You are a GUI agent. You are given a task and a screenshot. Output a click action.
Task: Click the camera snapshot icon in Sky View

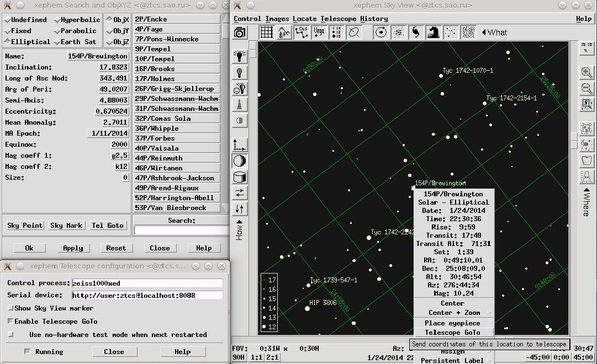pyautogui.click(x=240, y=33)
